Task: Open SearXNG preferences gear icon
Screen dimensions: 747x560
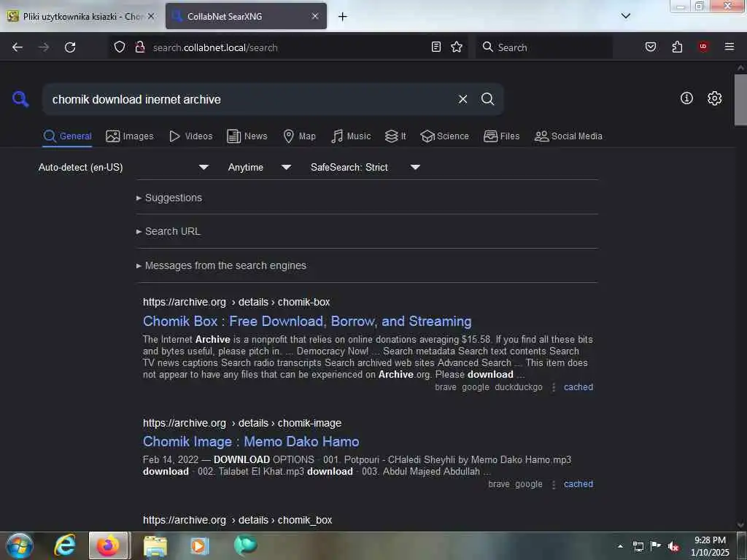Action: pos(714,98)
